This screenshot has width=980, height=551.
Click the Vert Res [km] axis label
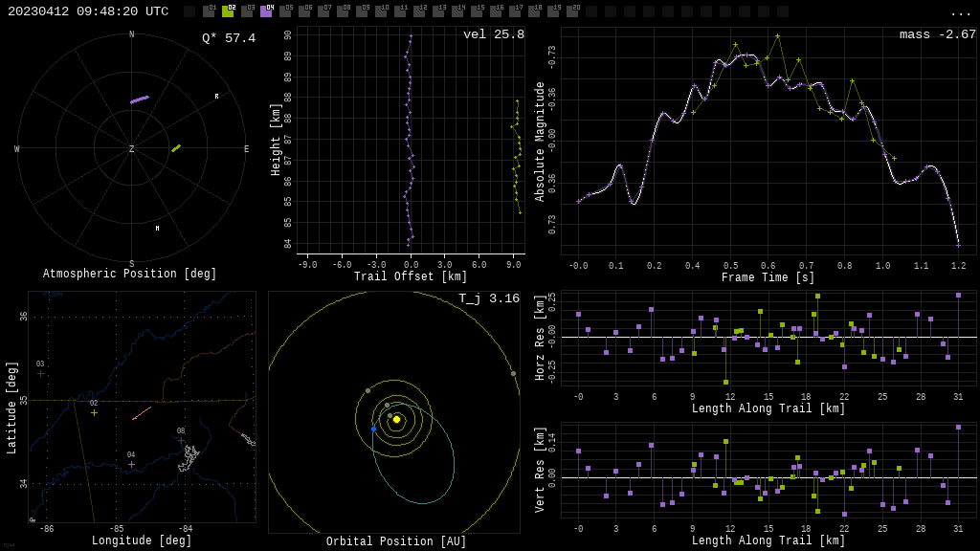click(x=540, y=470)
